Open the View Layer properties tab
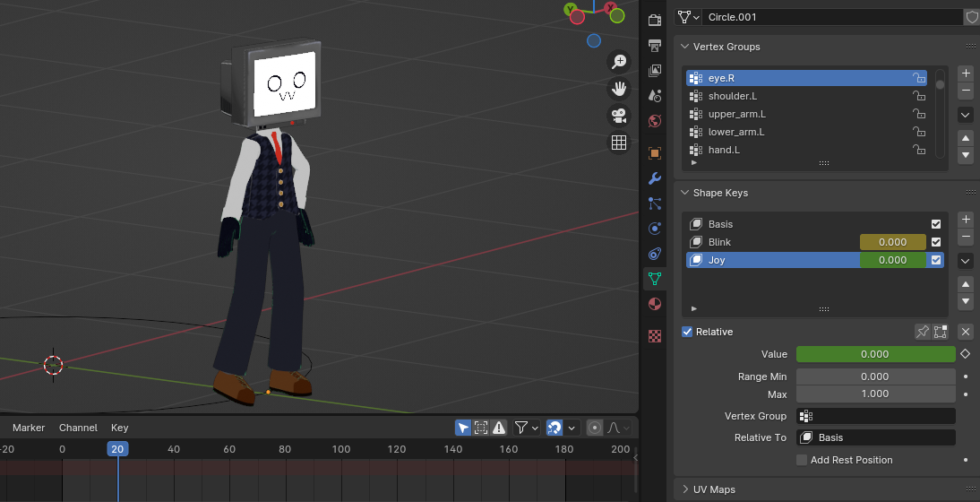Viewport: 980px width, 502px height. pos(654,71)
